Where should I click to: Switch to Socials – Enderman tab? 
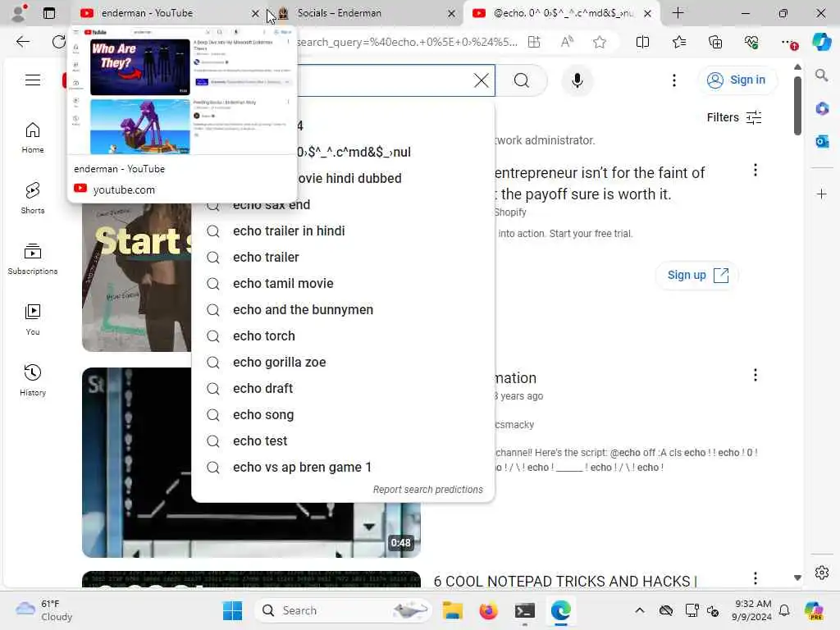point(364,13)
